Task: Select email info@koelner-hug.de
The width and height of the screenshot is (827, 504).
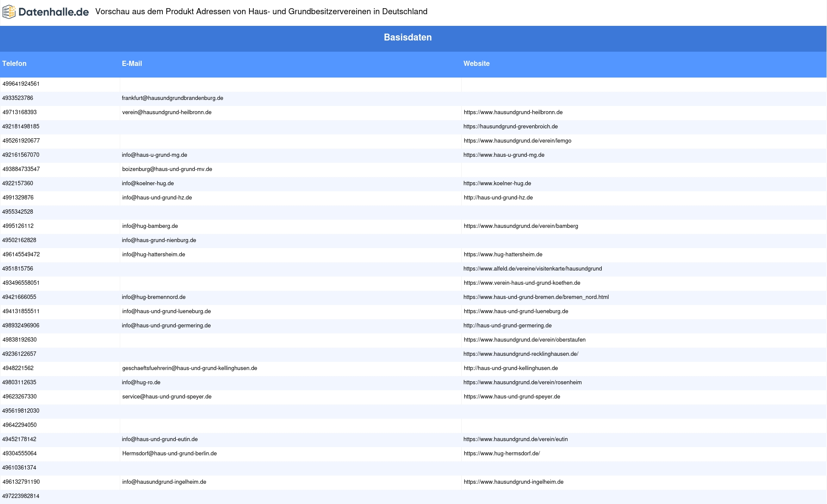Action: pos(148,184)
